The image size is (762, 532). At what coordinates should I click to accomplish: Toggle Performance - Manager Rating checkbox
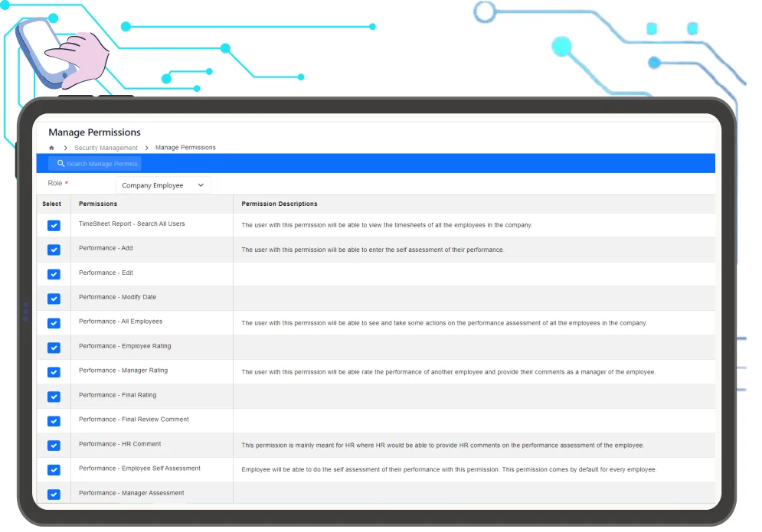[x=54, y=372]
